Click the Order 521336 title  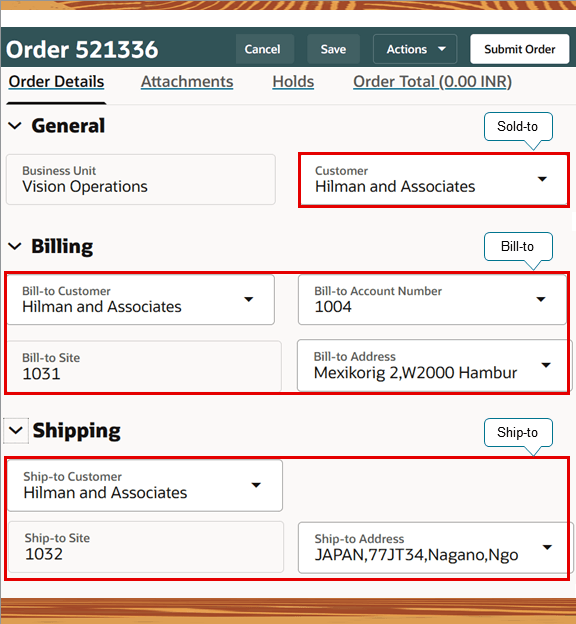point(82,49)
